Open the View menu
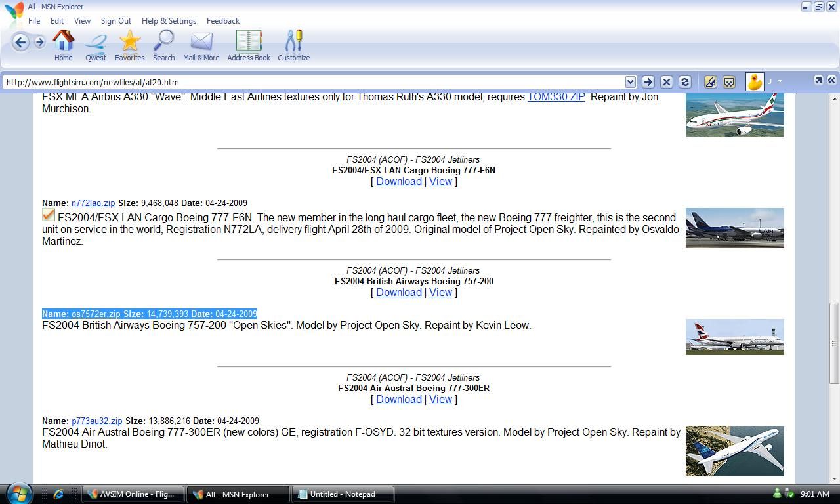 point(82,21)
